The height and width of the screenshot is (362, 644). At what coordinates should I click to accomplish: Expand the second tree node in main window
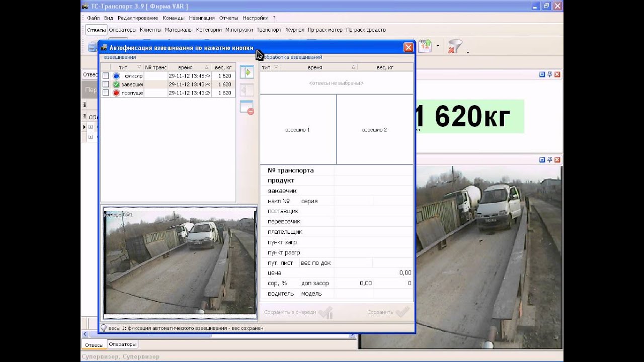91,137
